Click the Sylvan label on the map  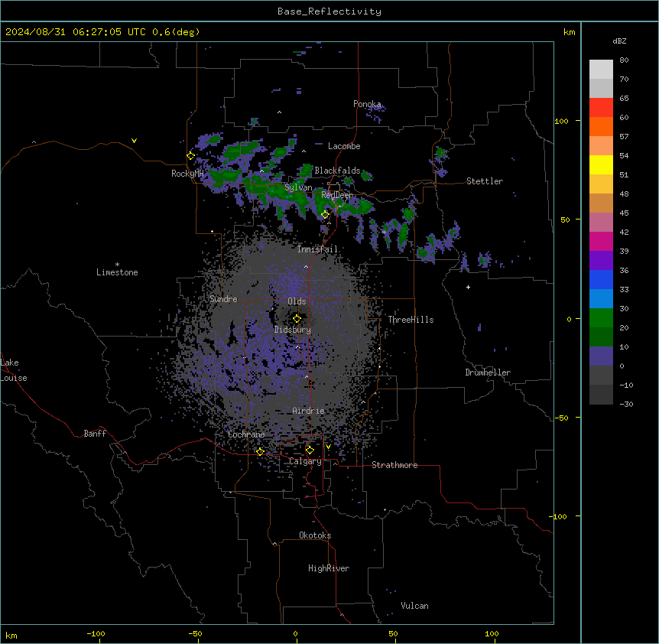pos(298,187)
